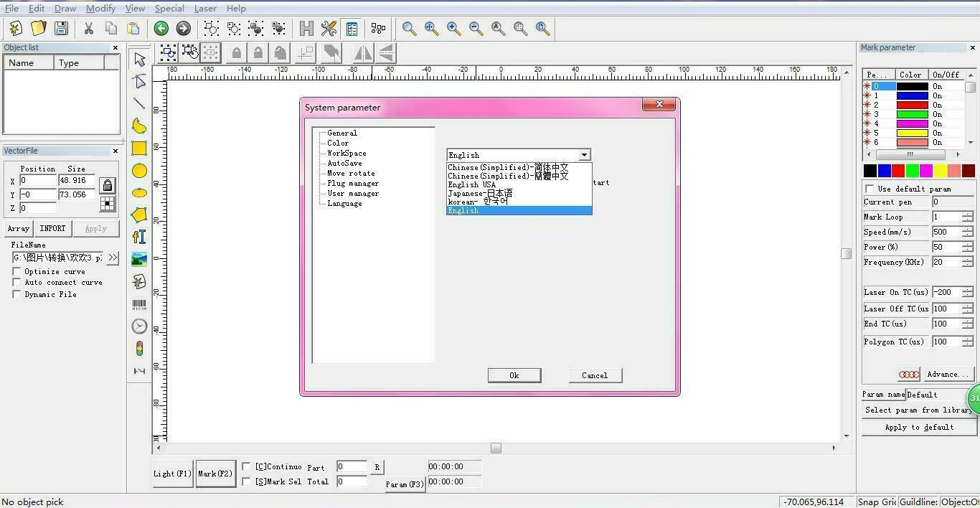
Task: Open the Laser menu
Action: click(x=205, y=9)
